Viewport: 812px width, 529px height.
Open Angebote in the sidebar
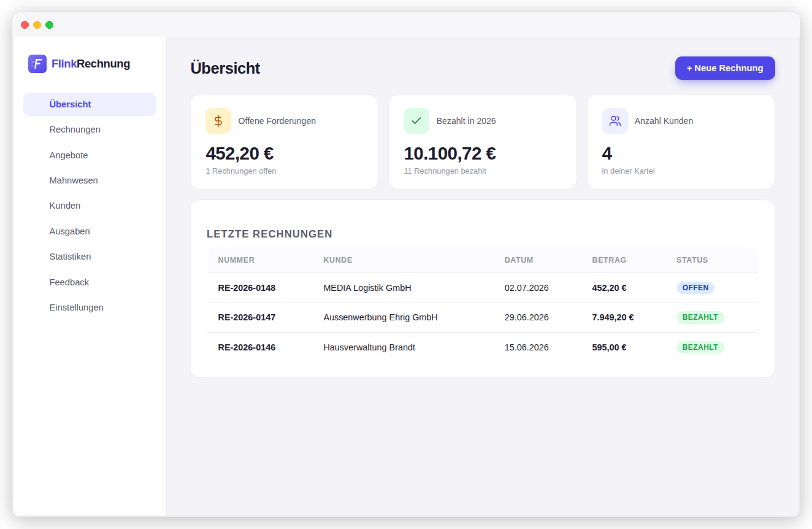tap(90, 155)
